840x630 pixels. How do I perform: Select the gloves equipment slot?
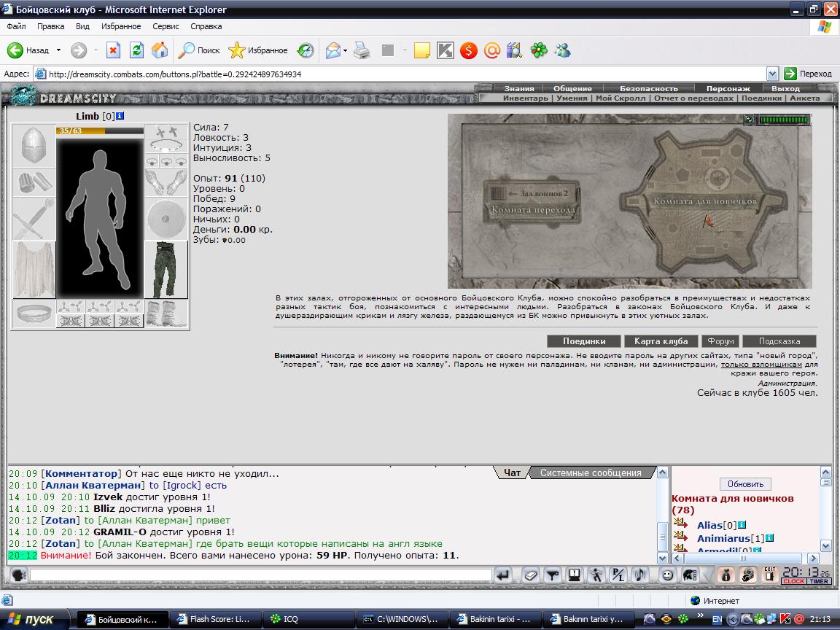[166, 183]
